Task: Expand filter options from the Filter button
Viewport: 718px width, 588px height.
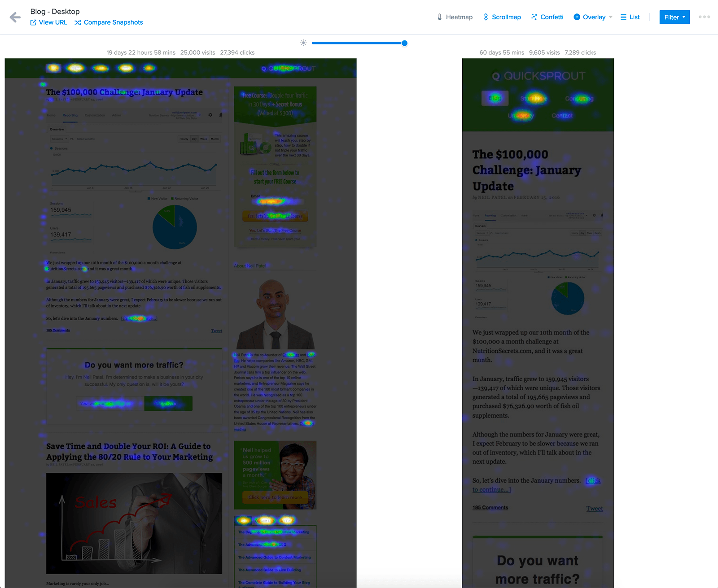Action: (674, 17)
